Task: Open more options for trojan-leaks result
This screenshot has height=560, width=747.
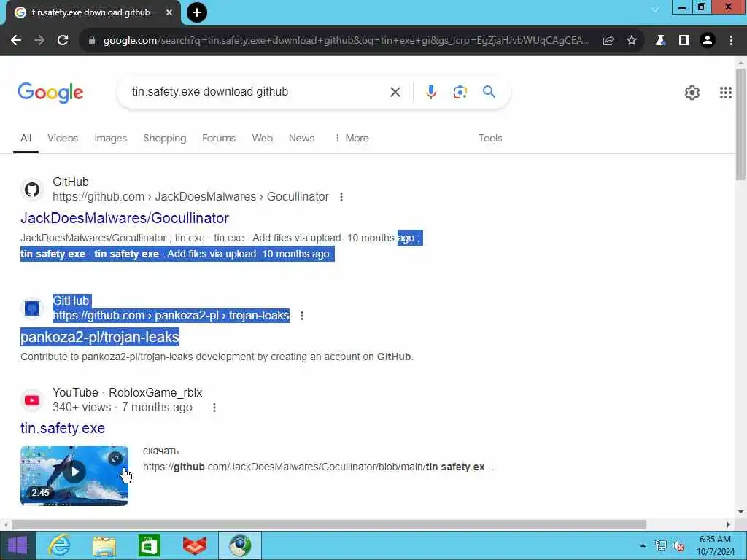Action: click(x=302, y=316)
